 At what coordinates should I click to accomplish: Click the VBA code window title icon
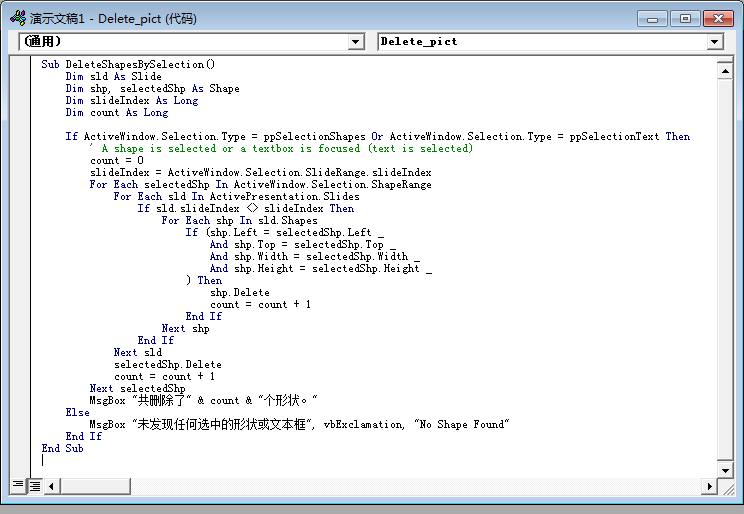(18, 18)
